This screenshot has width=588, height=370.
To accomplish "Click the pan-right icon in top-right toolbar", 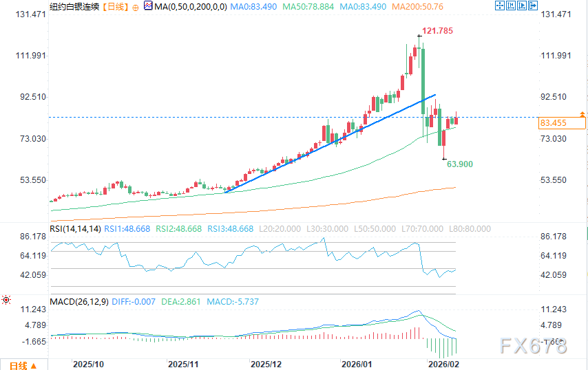I will 521,6.
